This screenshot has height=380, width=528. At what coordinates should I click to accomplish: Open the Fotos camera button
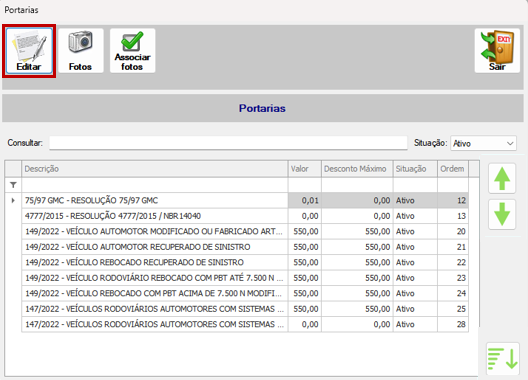click(x=81, y=51)
